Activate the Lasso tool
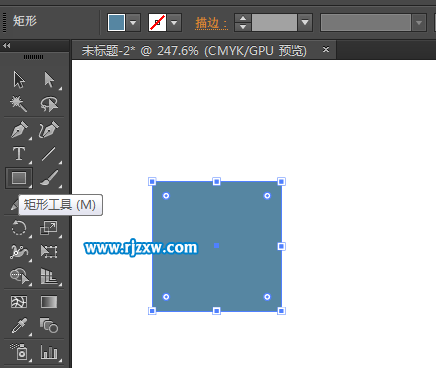 pos(49,104)
